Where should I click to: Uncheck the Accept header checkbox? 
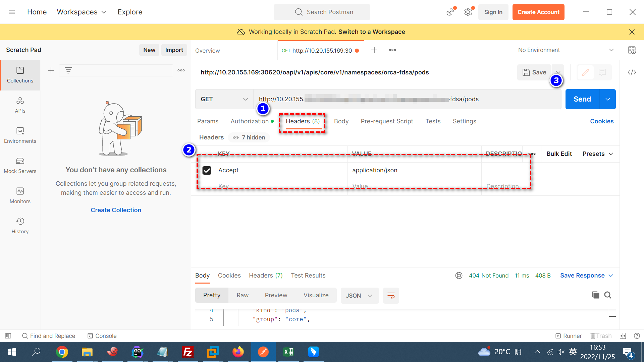click(207, 170)
